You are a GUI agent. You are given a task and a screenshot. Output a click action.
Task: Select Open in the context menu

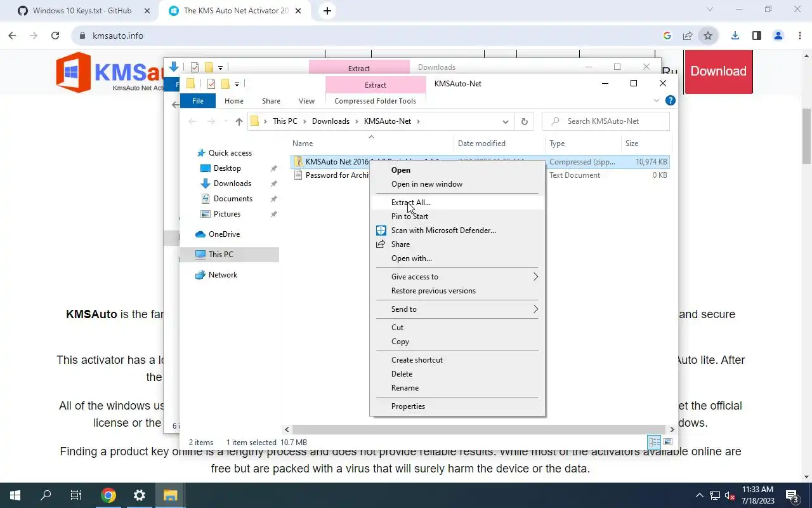pyautogui.click(x=400, y=170)
